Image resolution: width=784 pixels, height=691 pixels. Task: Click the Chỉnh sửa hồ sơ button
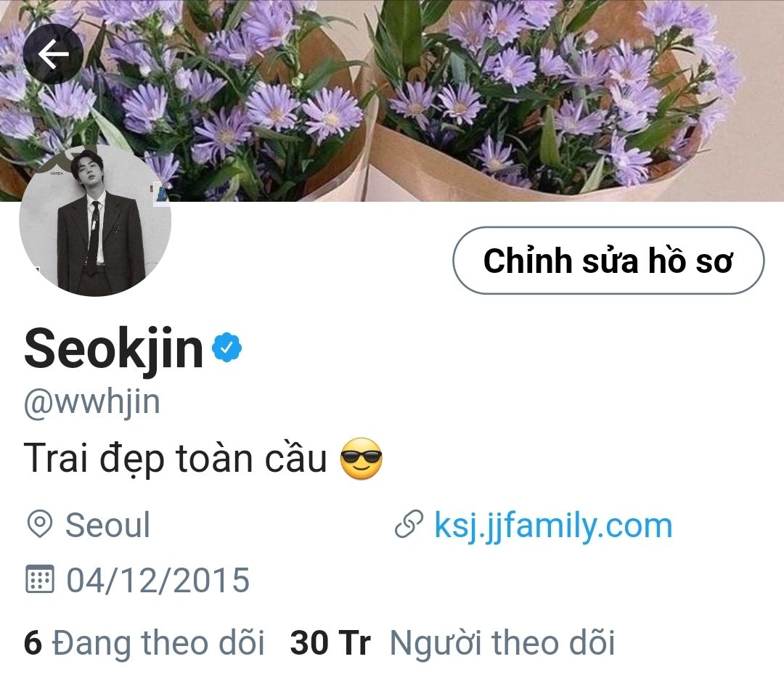(x=608, y=261)
